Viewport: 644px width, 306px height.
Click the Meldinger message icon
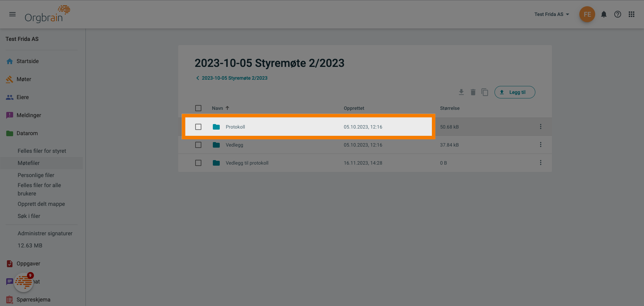[x=10, y=115]
